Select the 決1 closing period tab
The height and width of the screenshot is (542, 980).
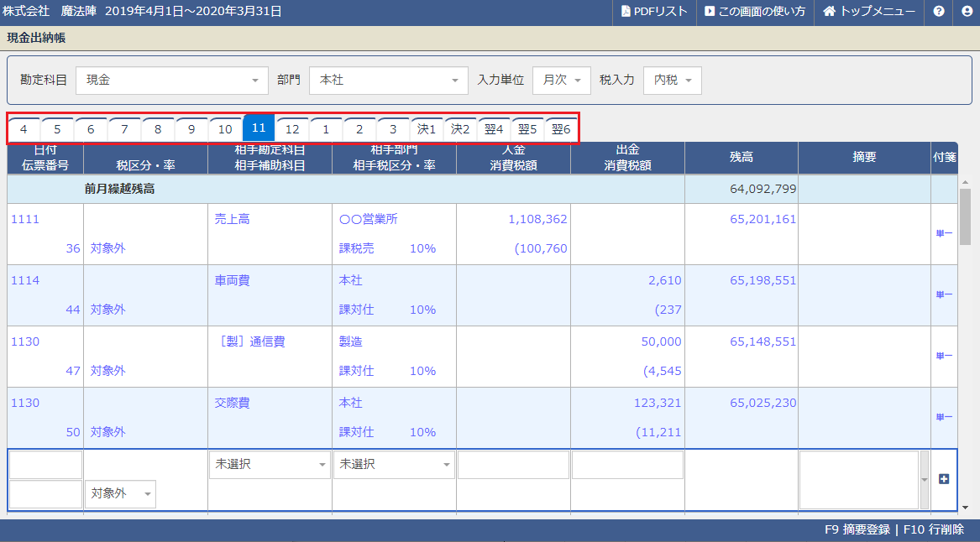(x=427, y=129)
